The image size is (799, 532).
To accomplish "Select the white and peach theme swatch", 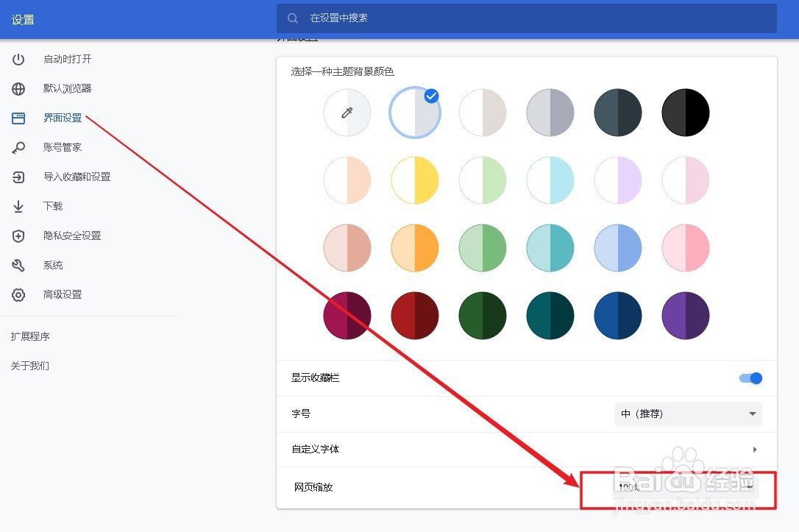I will [x=347, y=180].
